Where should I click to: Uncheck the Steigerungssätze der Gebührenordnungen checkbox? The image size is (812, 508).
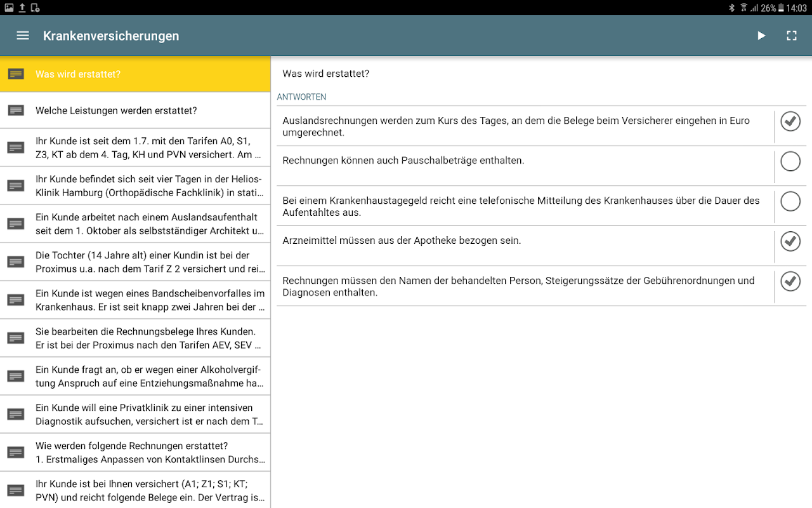(790, 281)
